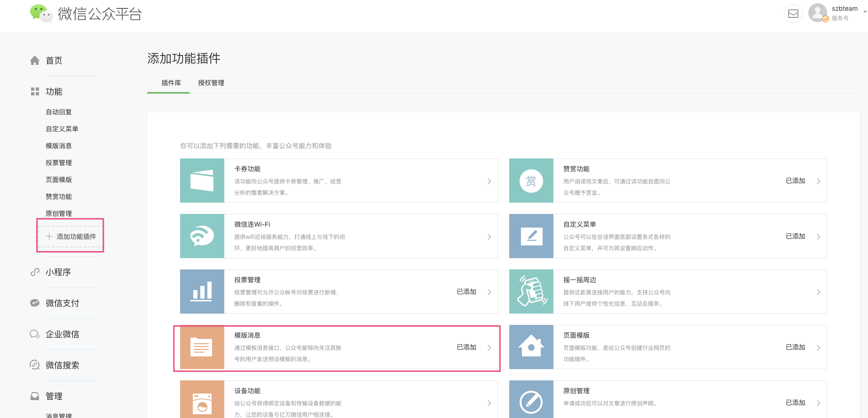Screen dimensions: 868x418
Task: Expand 模版消息 card chevron
Action: tap(489, 347)
